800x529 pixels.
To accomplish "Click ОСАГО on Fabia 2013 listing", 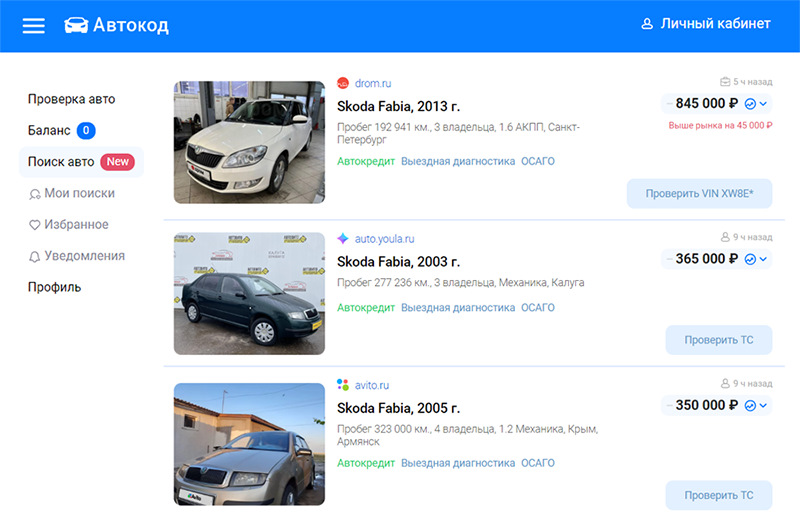I will [538, 161].
